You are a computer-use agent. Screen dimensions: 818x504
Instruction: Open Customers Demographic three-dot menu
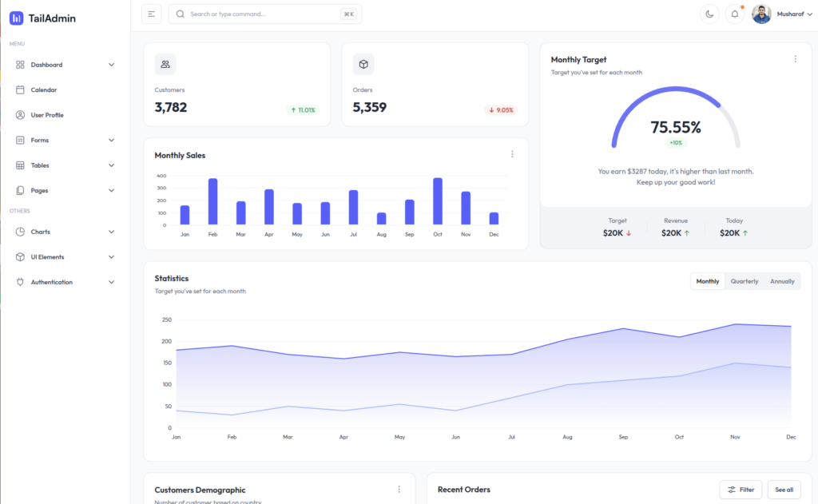pyautogui.click(x=399, y=489)
